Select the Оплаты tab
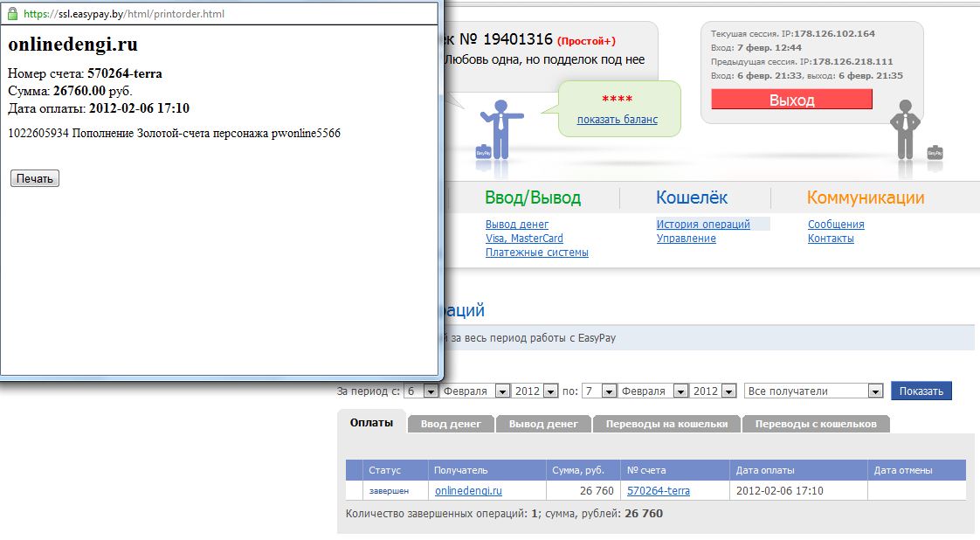 click(x=371, y=423)
